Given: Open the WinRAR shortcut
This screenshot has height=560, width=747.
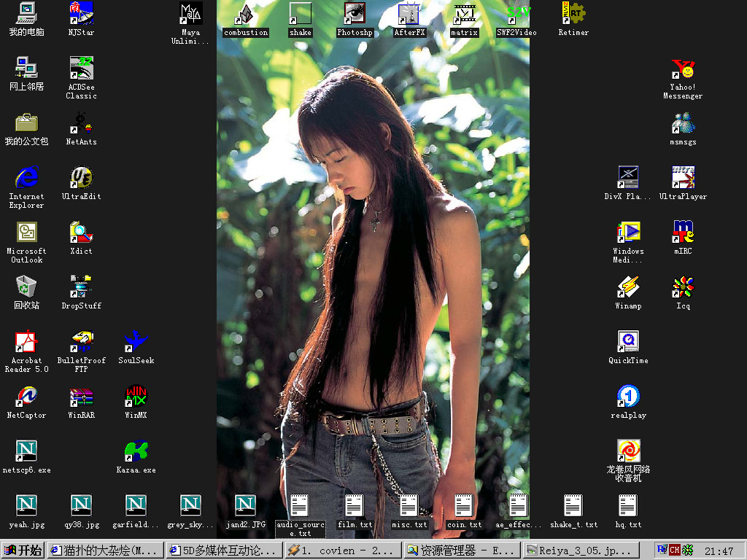Looking at the screenshot, I should (x=81, y=397).
